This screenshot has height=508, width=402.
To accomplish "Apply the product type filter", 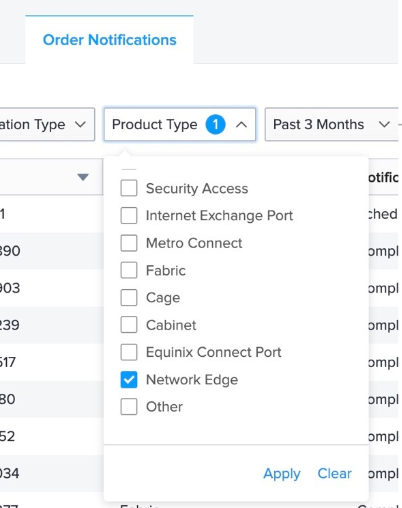I will coord(282,473).
